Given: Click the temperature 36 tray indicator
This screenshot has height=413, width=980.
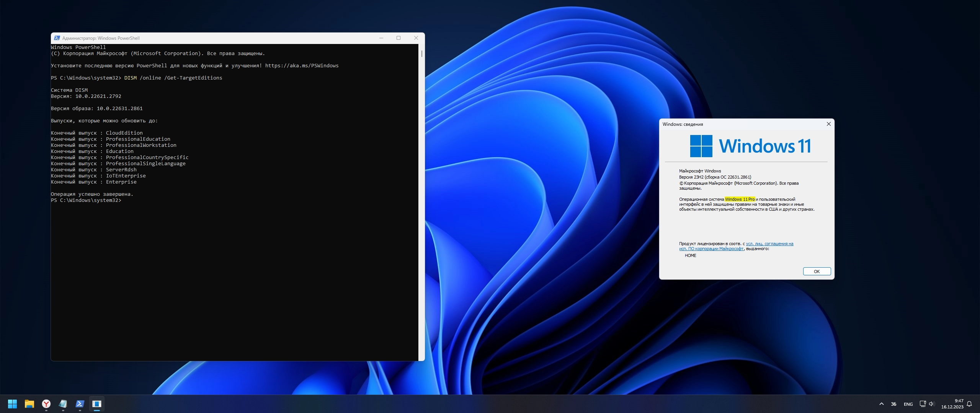Looking at the screenshot, I should 893,404.
